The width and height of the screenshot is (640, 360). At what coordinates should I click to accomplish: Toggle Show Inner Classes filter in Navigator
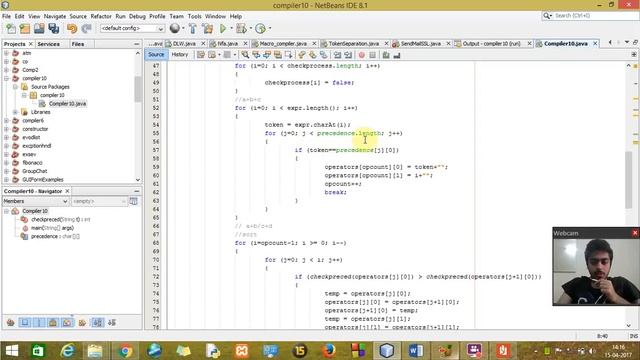[67, 323]
